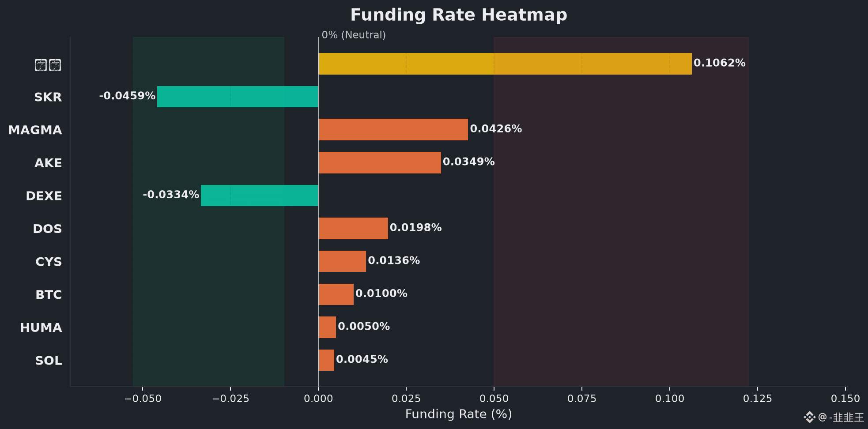
Task: Click the yellow 0.1062% bar
Action: coord(505,64)
